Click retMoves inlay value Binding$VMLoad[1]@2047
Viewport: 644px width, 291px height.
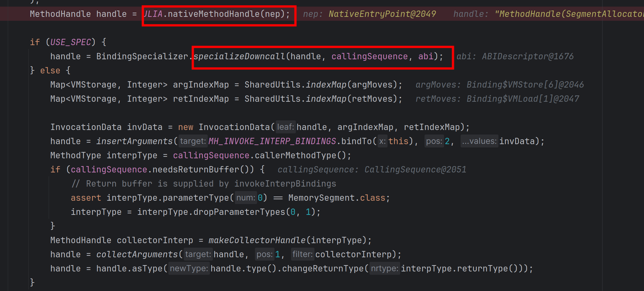click(x=523, y=99)
